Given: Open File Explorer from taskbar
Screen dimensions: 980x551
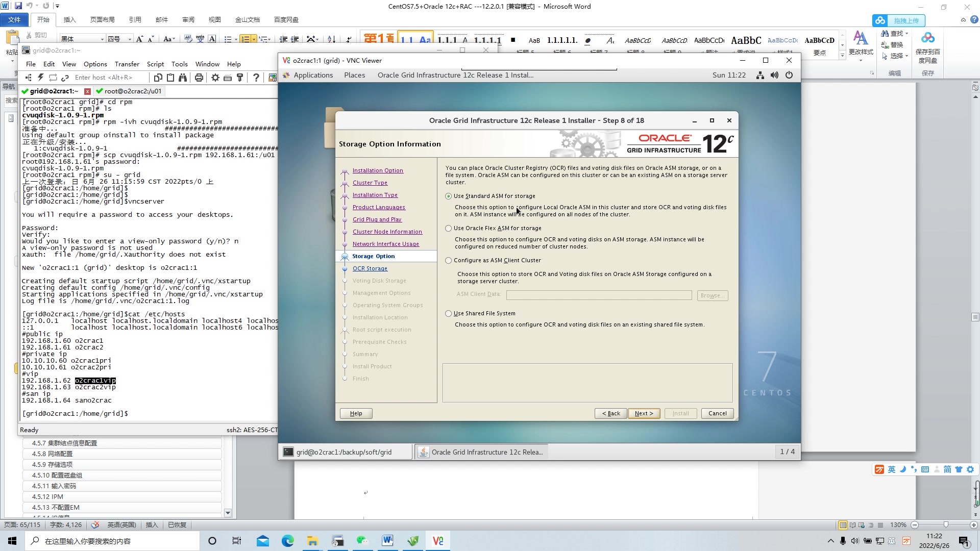Looking at the screenshot, I should pyautogui.click(x=312, y=541).
